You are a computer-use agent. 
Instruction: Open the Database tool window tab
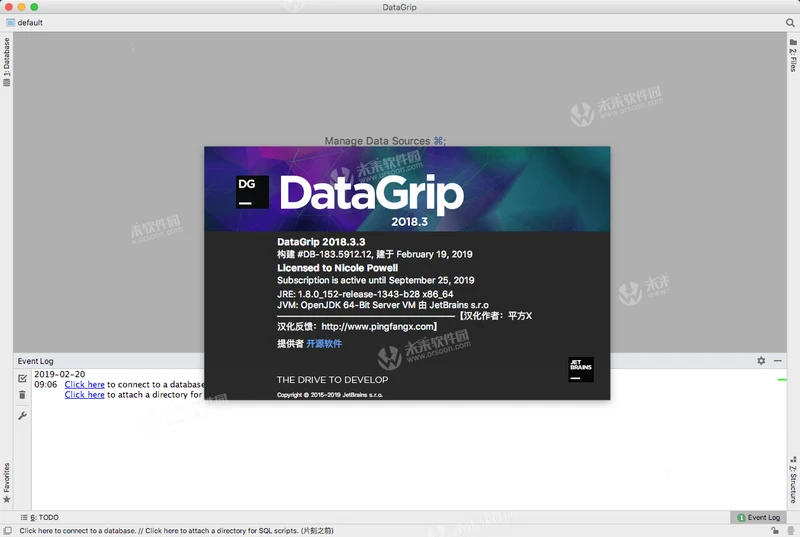(x=6, y=61)
